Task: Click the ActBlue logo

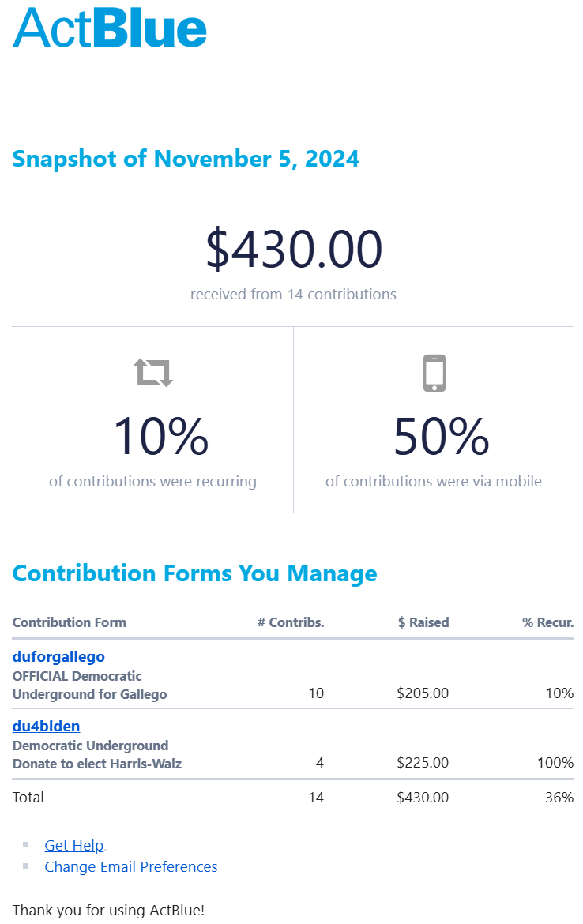Action: pyautogui.click(x=110, y=28)
